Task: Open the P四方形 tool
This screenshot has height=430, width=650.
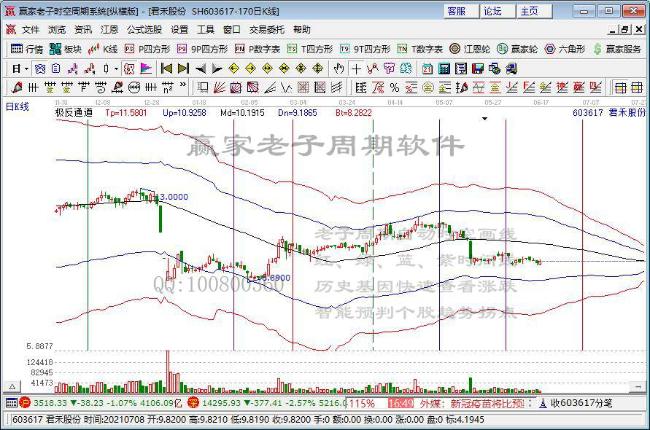Action: point(147,49)
